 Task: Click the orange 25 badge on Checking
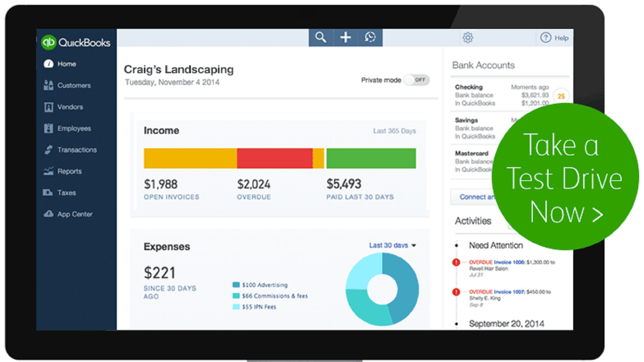561,96
